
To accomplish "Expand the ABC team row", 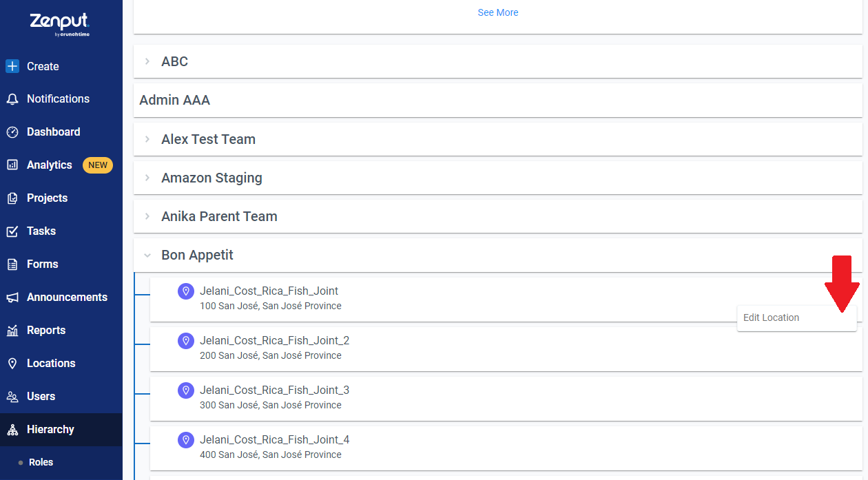I will click(x=498, y=61).
